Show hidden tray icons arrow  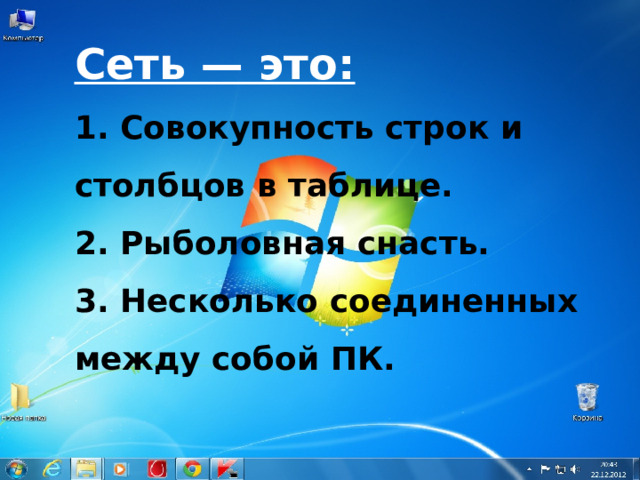[529, 470]
